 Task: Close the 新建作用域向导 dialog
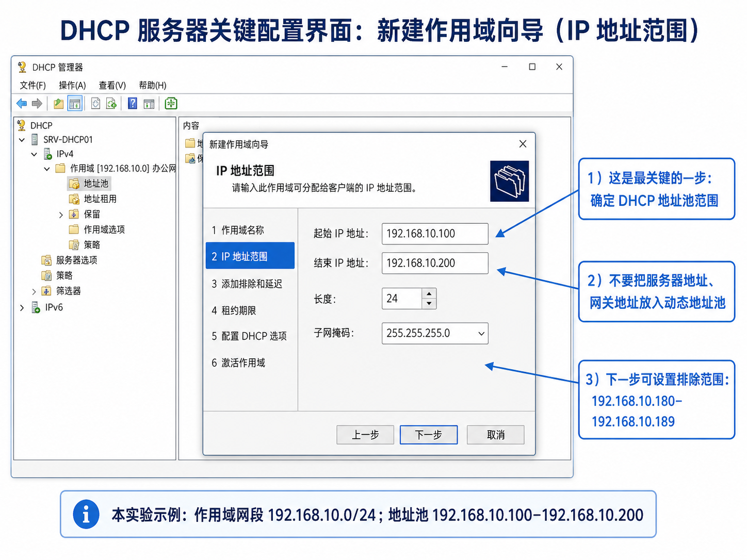coord(523,144)
